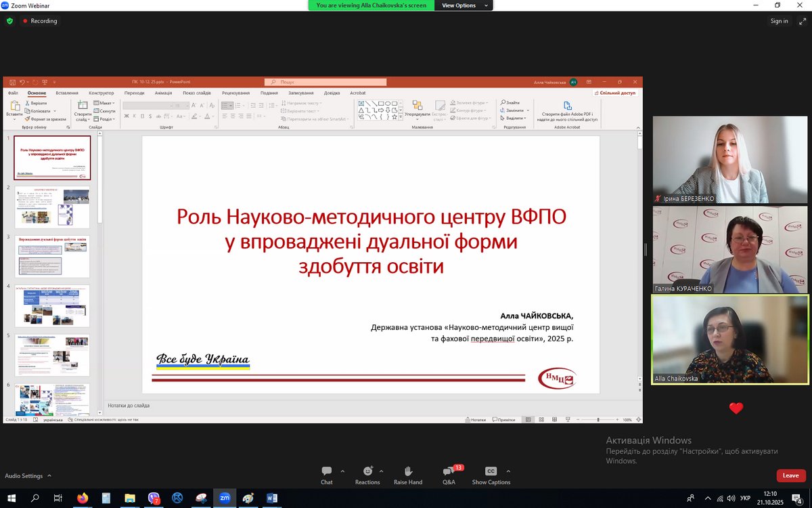The height and width of the screenshot is (508, 812).
Task: Open Firefox from the Windows taskbar
Action: [x=83, y=498]
